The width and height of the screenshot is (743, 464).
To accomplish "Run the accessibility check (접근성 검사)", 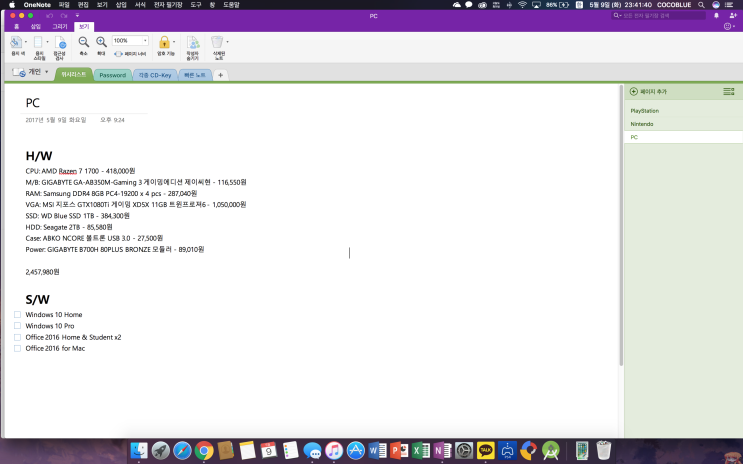I will pos(60,43).
